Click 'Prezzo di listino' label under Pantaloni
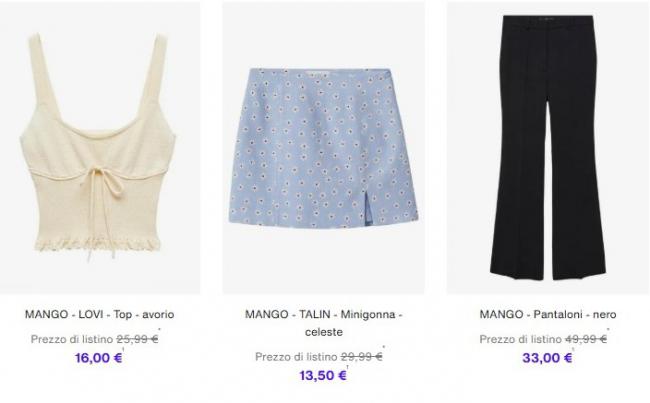This screenshot has height=403, width=650. tap(520, 339)
